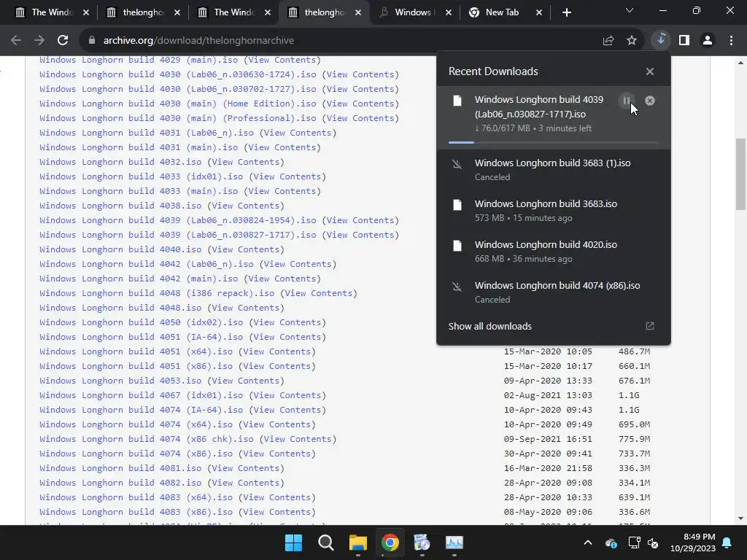Image resolution: width=747 pixels, height=560 pixels.
Task: Cancel the build 4039 download
Action: coord(650,101)
